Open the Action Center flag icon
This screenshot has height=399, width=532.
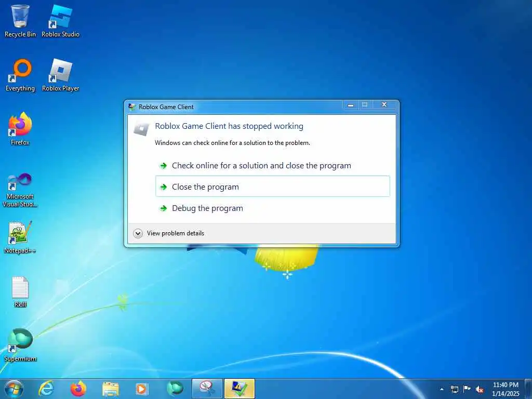pyautogui.click(x=467, y=389)
